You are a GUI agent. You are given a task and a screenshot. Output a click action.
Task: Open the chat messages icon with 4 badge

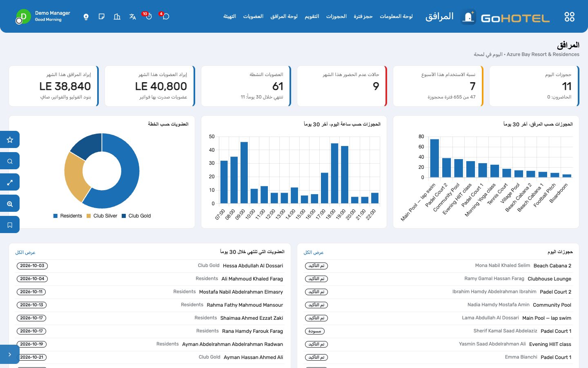click(x=165, y=16)
